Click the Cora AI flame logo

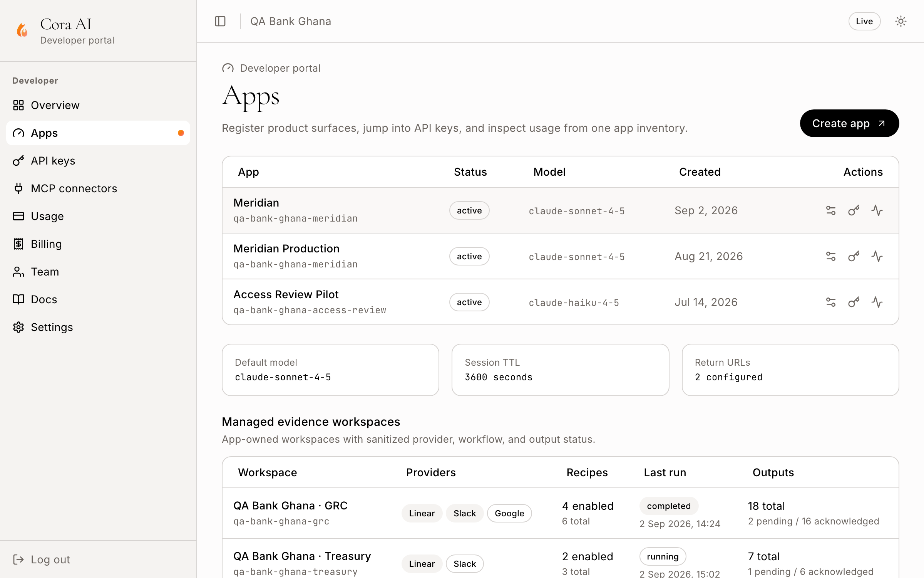coord(22,30)
